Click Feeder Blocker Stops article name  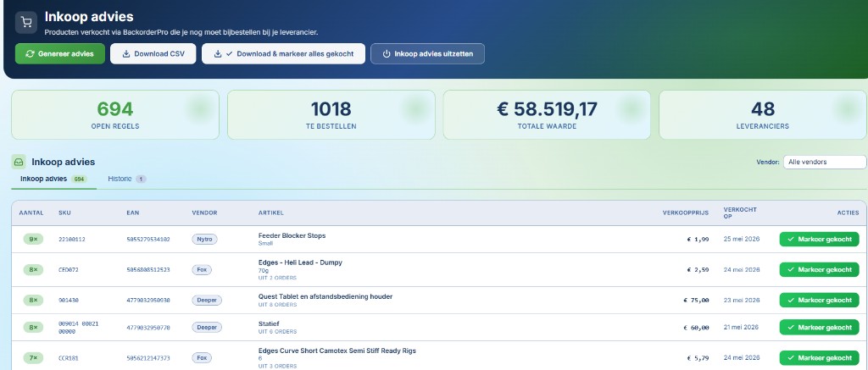coord(292,235)
